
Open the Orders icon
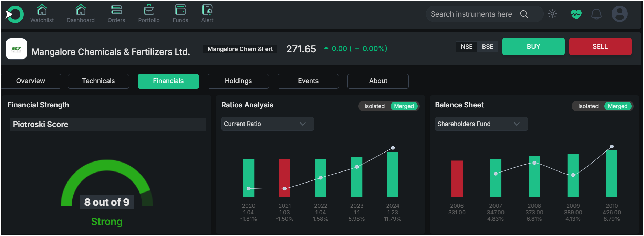coord(116,10)
